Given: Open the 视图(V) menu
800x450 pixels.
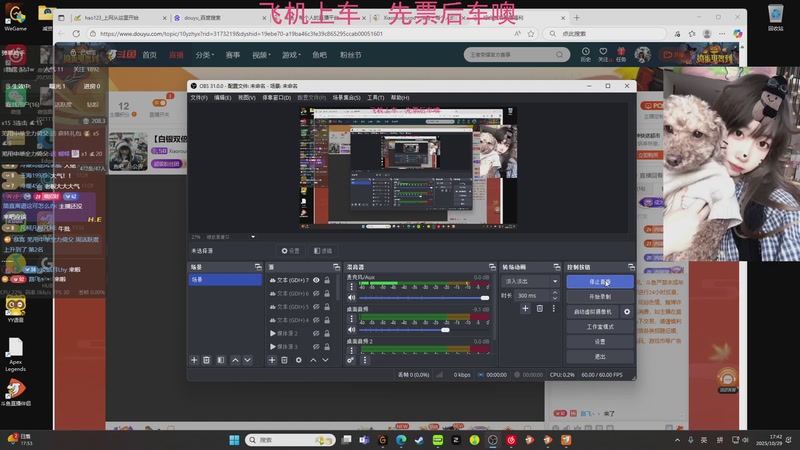Looking at the screenshot, I should coord(246,97).
